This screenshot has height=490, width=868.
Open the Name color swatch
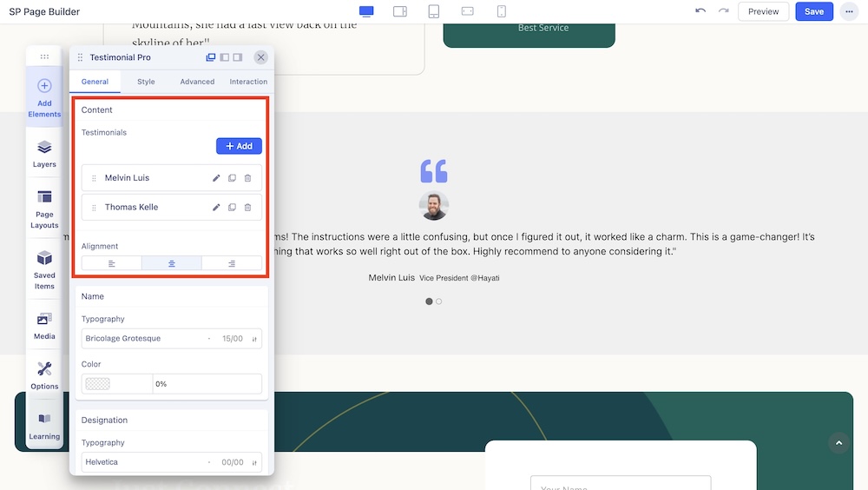[x=98, y=384]
